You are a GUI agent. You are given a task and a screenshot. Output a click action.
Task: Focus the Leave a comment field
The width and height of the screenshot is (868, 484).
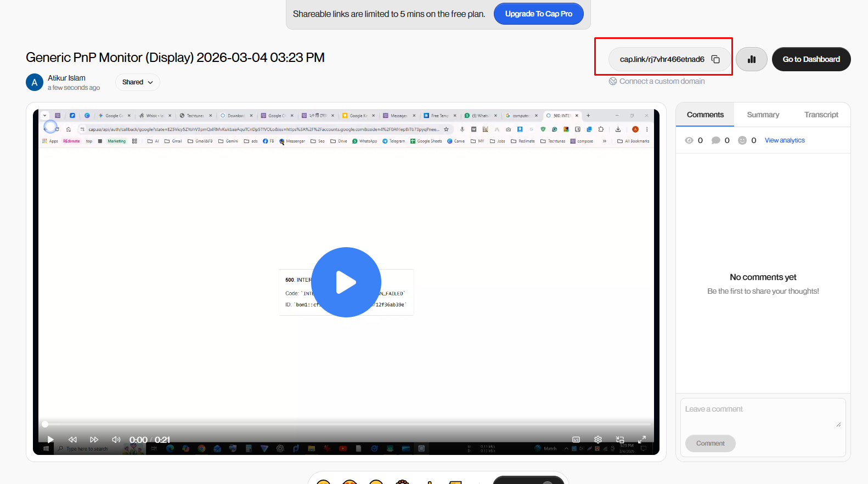click(763, 414)
